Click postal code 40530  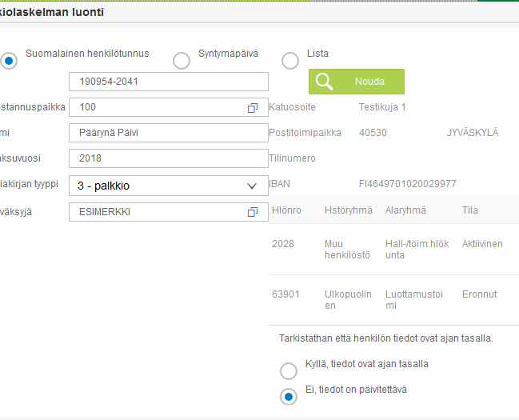tap(373, 133)
